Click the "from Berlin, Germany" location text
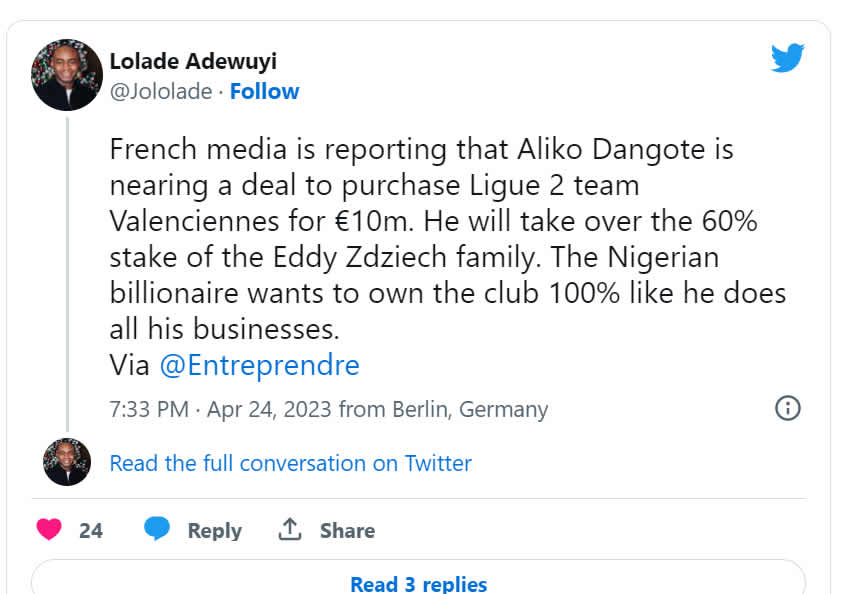 443,409
